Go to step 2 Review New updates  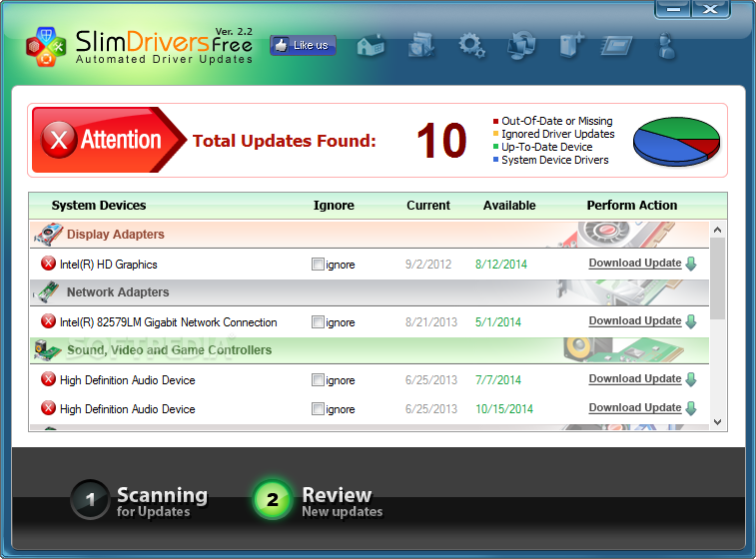click(x=319, y=500)
